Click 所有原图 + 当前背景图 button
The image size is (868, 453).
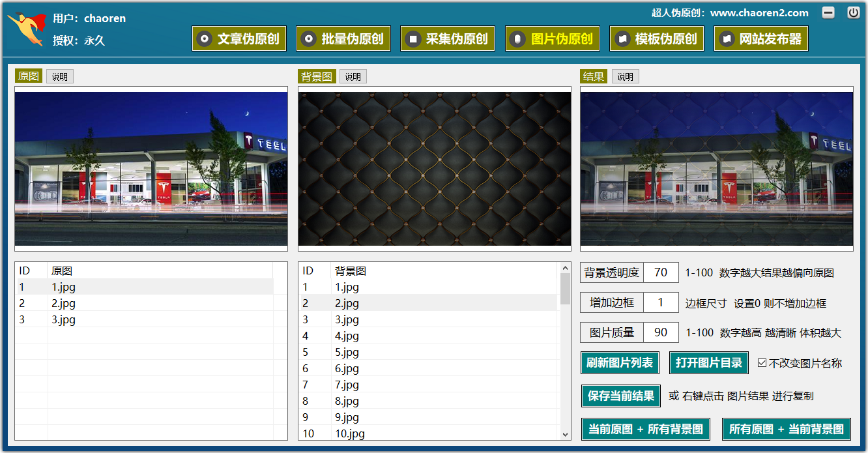(x=787, y=429)
